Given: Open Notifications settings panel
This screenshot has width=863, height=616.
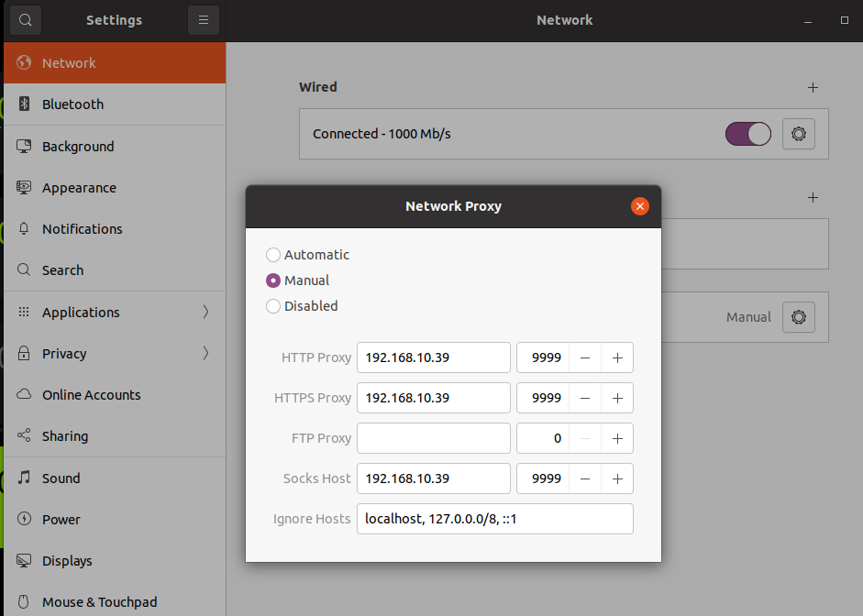Looking at the screenshot, I should pyautogui.click(x=115, y=229).
